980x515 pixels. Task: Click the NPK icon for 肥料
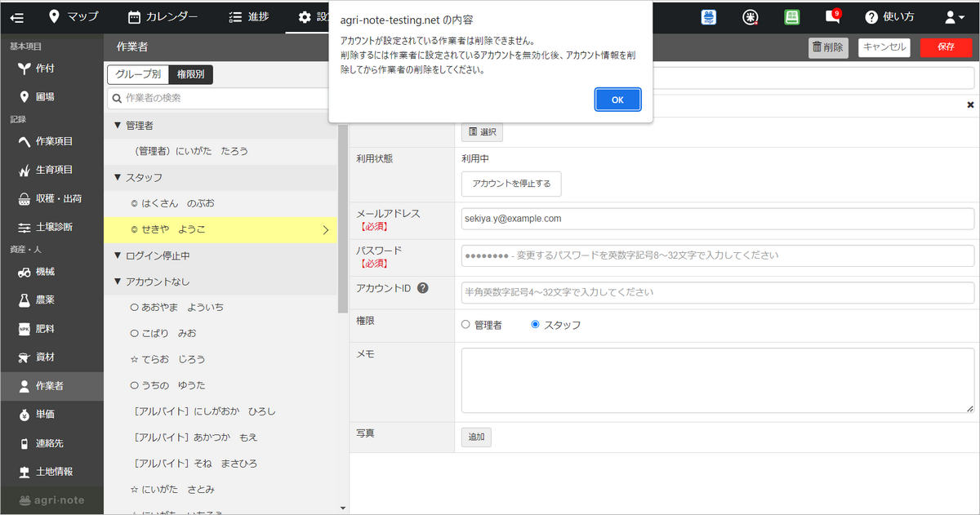[24, 329]
